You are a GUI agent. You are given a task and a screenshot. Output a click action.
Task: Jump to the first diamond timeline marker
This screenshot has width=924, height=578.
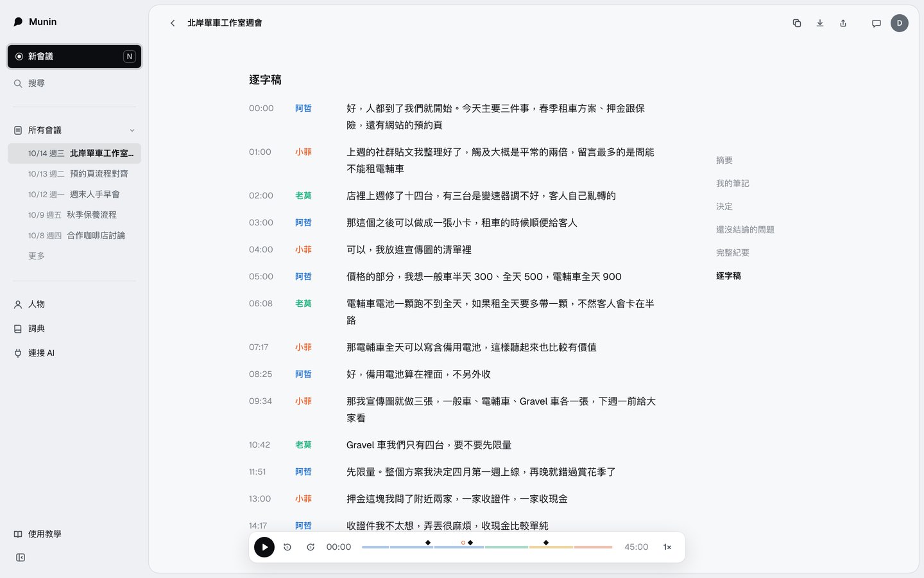(x=428, y=543)
